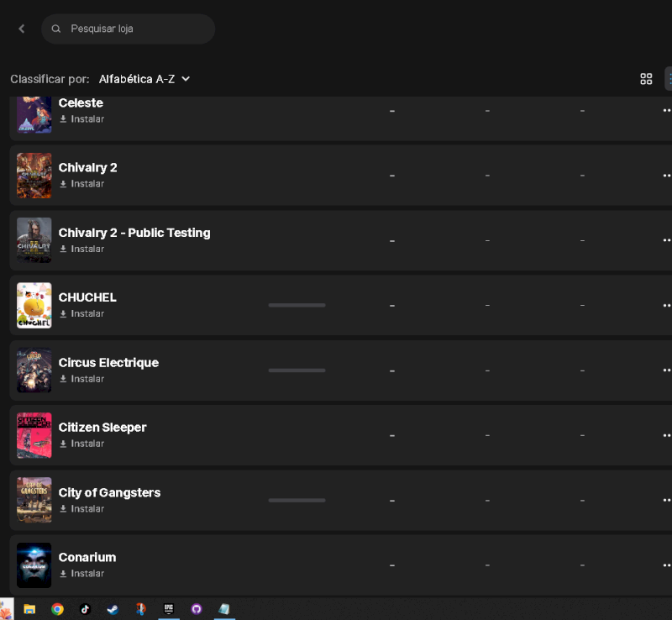The height and width of the screenshot is (620, 672).
Task: Switch to grid view layout
Action: point(646,79)
